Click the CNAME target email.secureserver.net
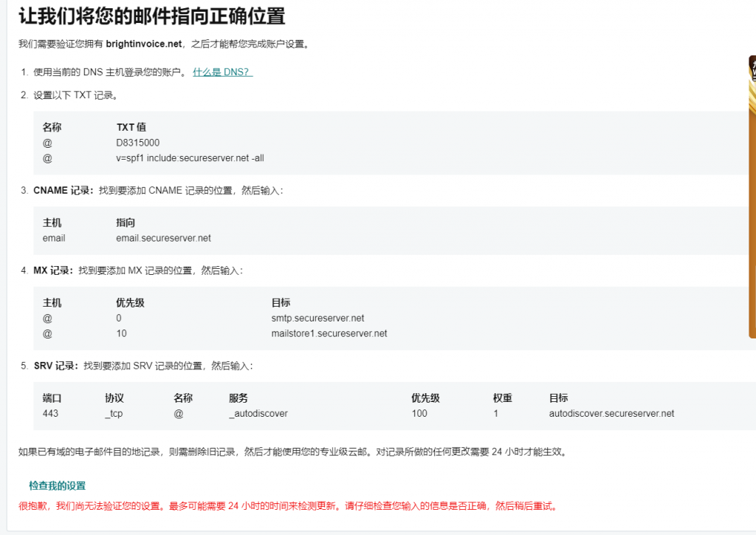Screen dimensions: 756x535 tap(163, 238)
